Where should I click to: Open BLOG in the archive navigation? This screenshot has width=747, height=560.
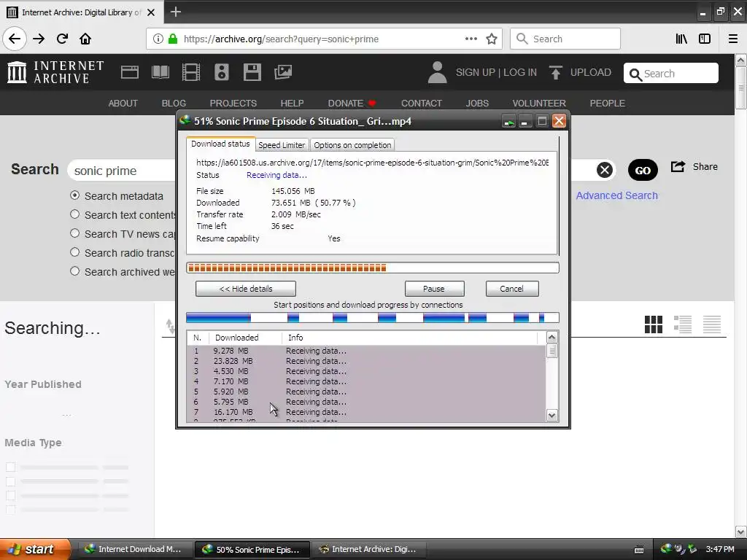point(174,104)
